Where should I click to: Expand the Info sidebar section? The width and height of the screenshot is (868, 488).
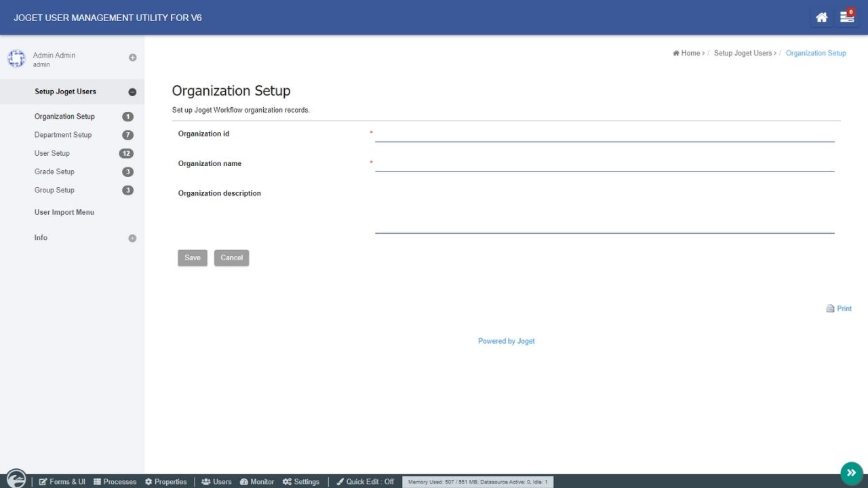point(132,239)
